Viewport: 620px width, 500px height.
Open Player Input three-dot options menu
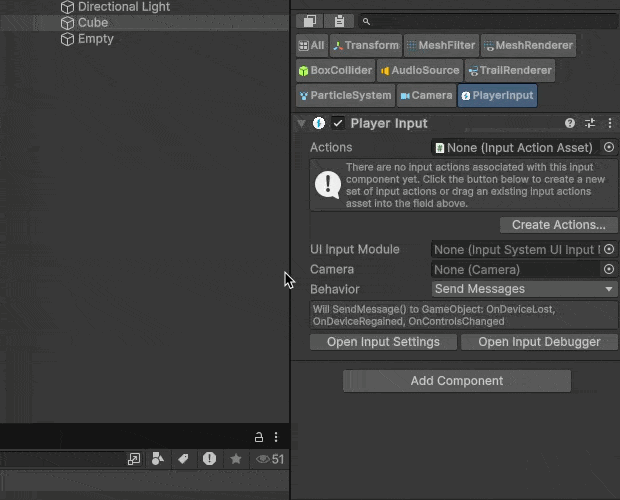click(608, 123)
